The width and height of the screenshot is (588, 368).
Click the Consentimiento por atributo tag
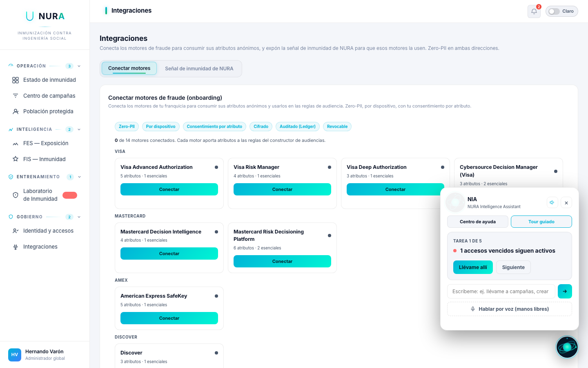214,127
